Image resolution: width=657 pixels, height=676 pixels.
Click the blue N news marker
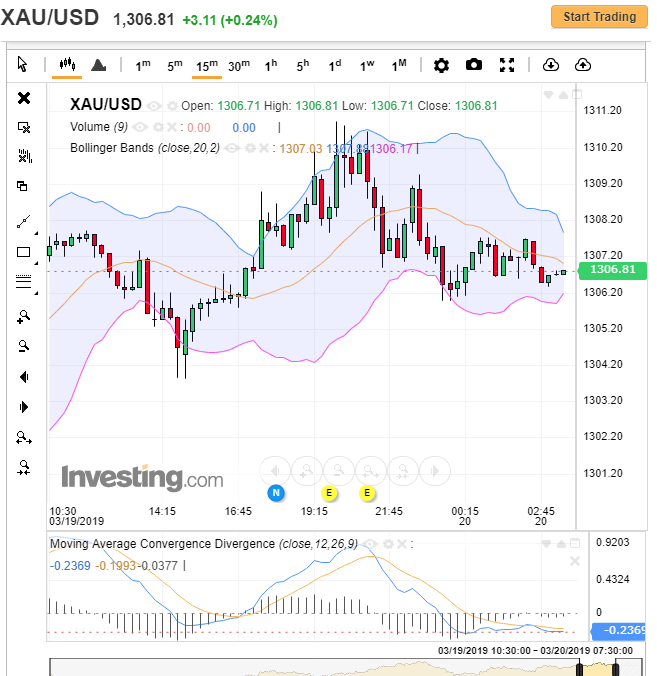tap(276, 493)
